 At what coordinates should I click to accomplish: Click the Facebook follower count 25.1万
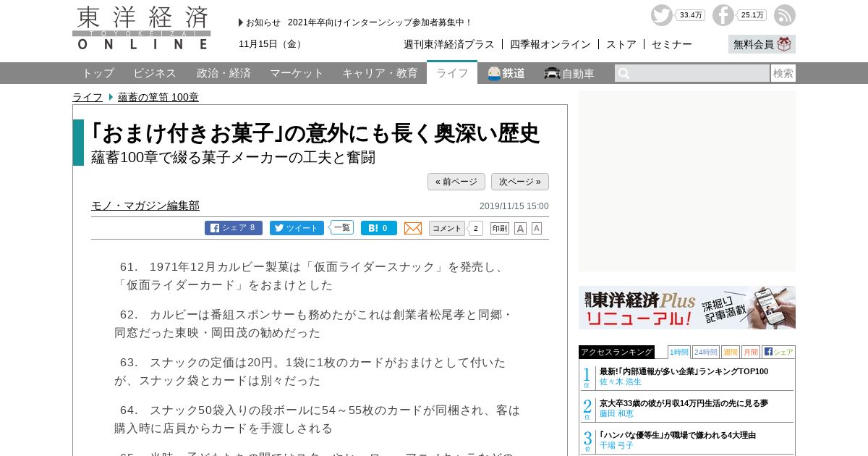(752, 15)
